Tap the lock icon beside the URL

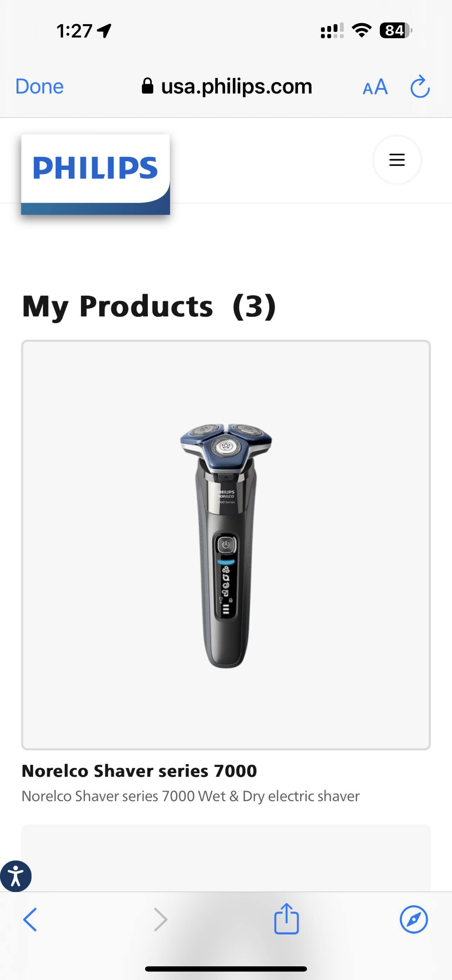click(147, 86)
